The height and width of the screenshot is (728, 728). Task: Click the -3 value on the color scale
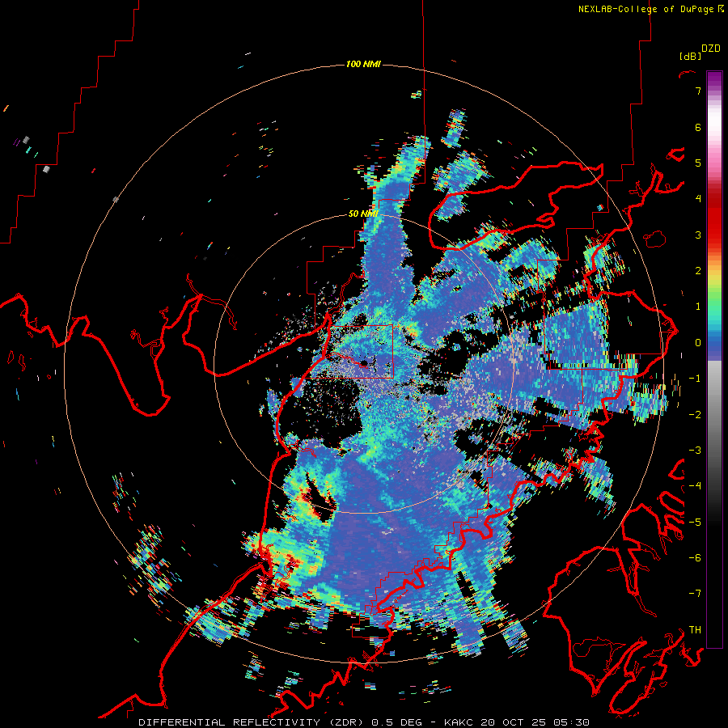[x=695, y=451]
